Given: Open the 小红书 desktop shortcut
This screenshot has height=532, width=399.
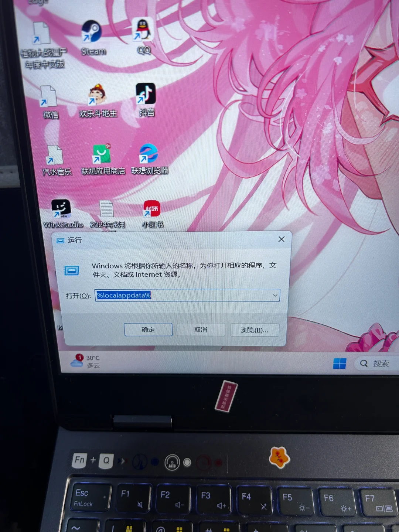Looking at the screenshot, I should coord(152,214).
